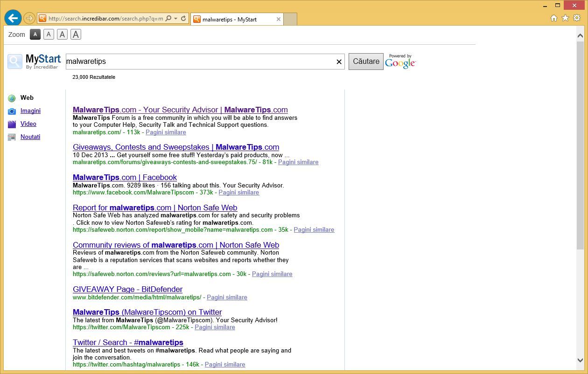Open MalwareTips.com | Facebook result
The width and height of the screenshot is (588, 374).
(125, 177)
